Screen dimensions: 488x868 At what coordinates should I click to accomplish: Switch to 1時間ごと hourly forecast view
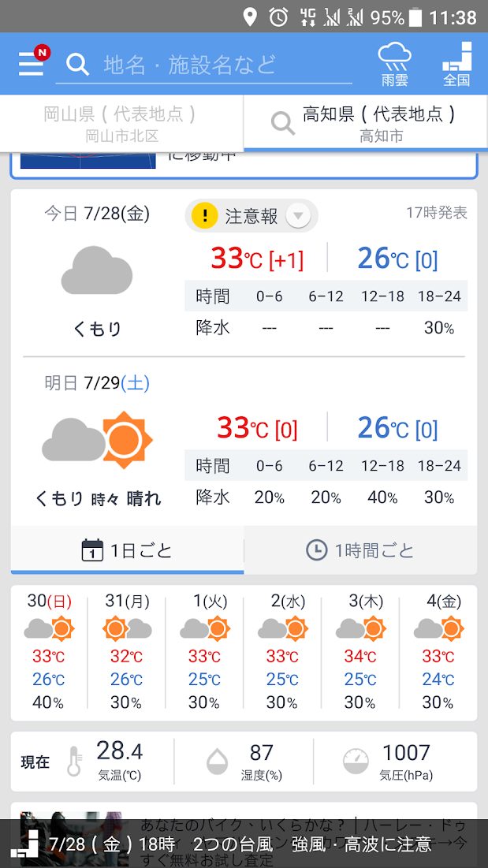point(360,550)
